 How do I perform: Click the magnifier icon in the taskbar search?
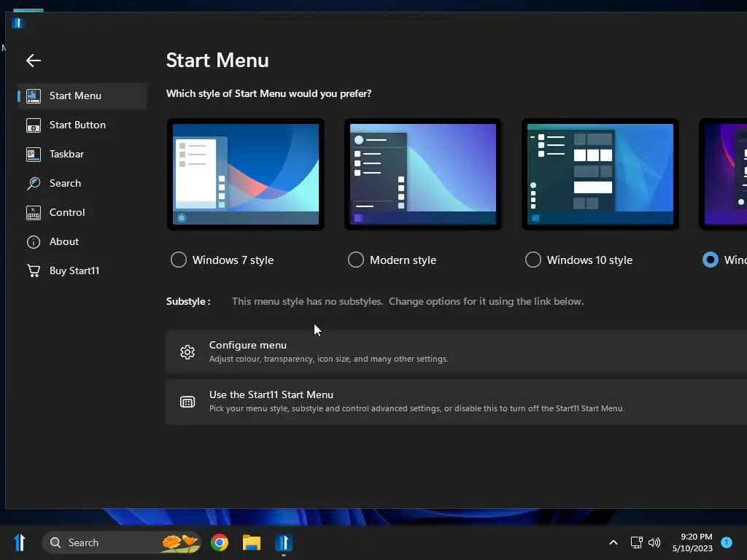55,542
